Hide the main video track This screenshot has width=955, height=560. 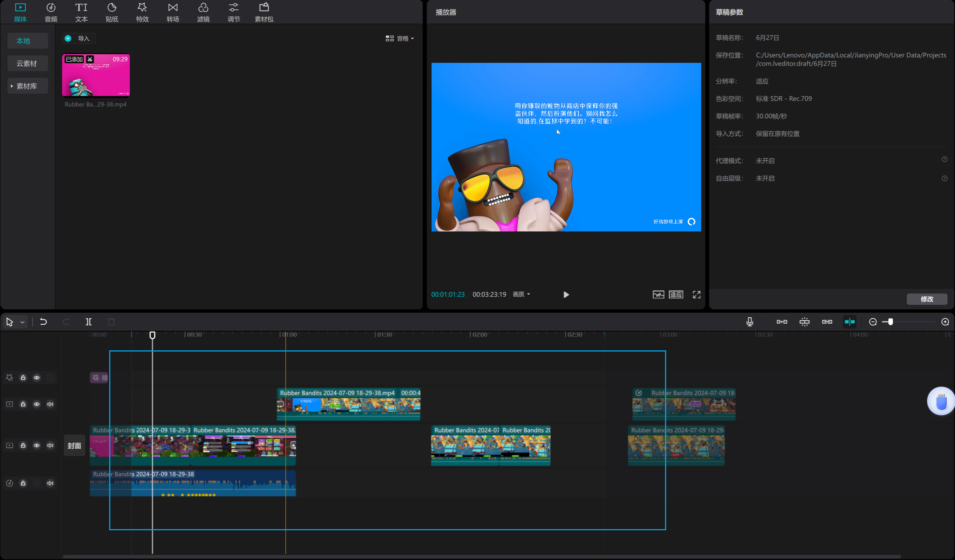pos(37,445)
